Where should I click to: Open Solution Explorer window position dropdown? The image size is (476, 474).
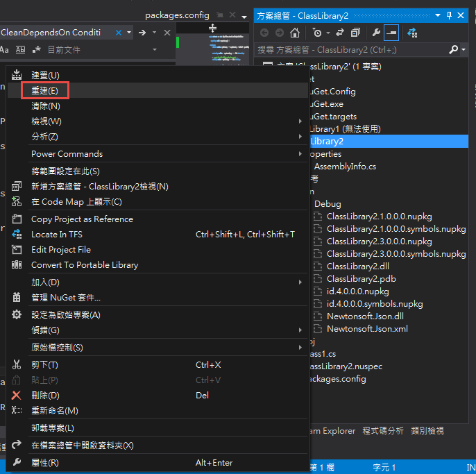[x=438, y=15]
